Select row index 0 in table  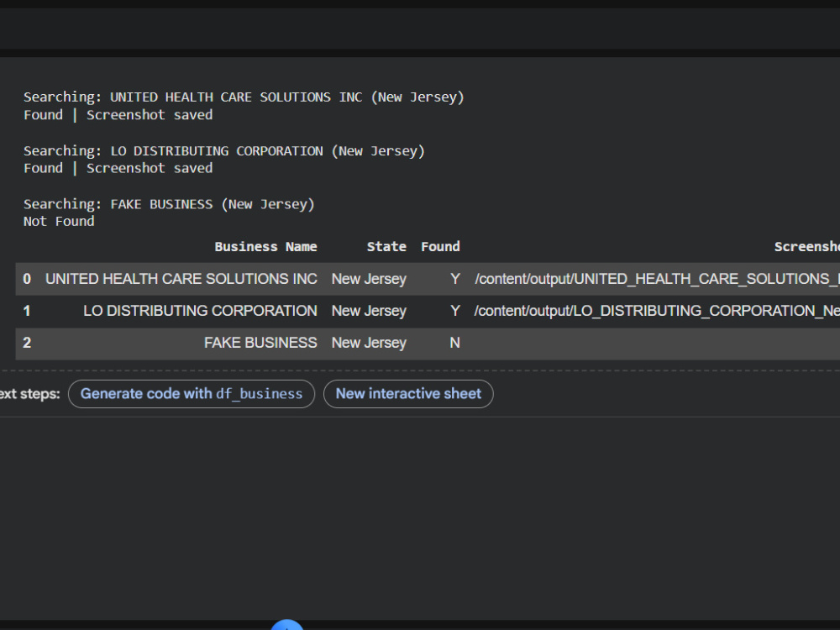[27, 279]
